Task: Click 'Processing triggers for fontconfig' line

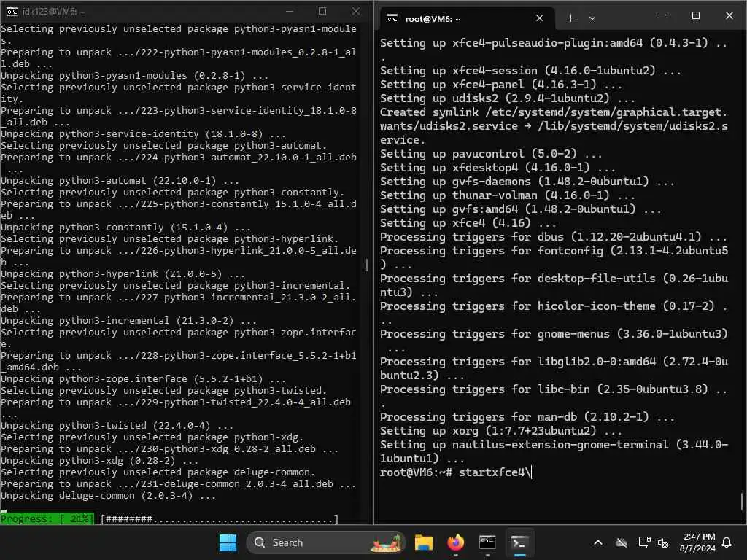Action: 554,257
